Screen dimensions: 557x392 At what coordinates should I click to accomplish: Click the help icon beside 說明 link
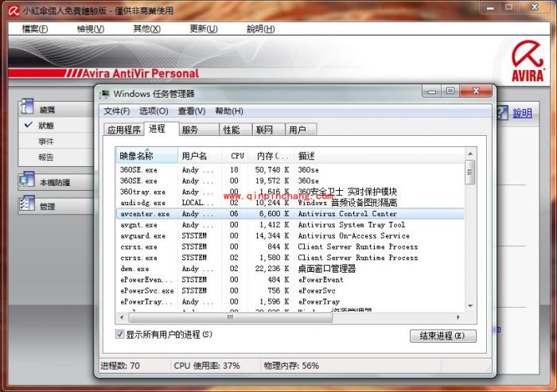(503, 113)
